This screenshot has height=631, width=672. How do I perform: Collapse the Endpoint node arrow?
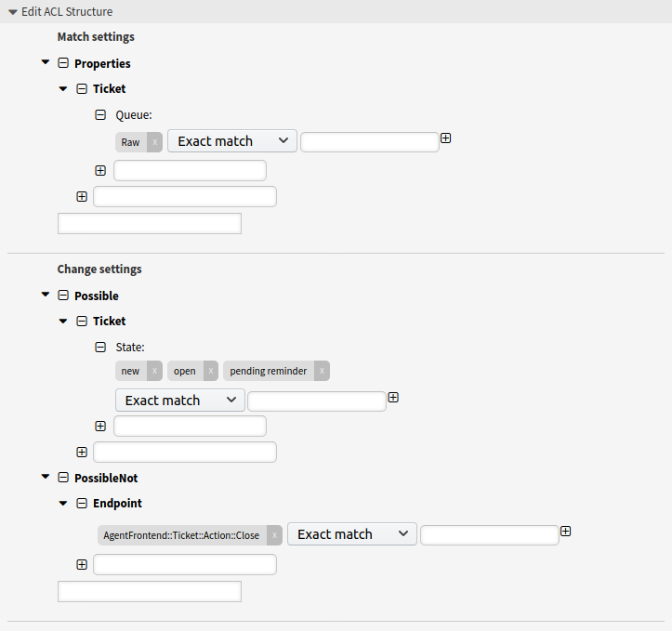coord(63,504)
